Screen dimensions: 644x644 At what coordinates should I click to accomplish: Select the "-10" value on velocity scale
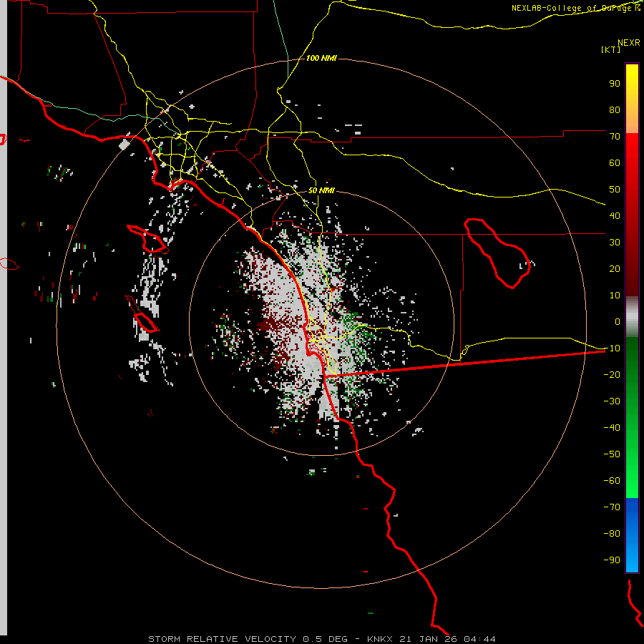coord(612,348)
